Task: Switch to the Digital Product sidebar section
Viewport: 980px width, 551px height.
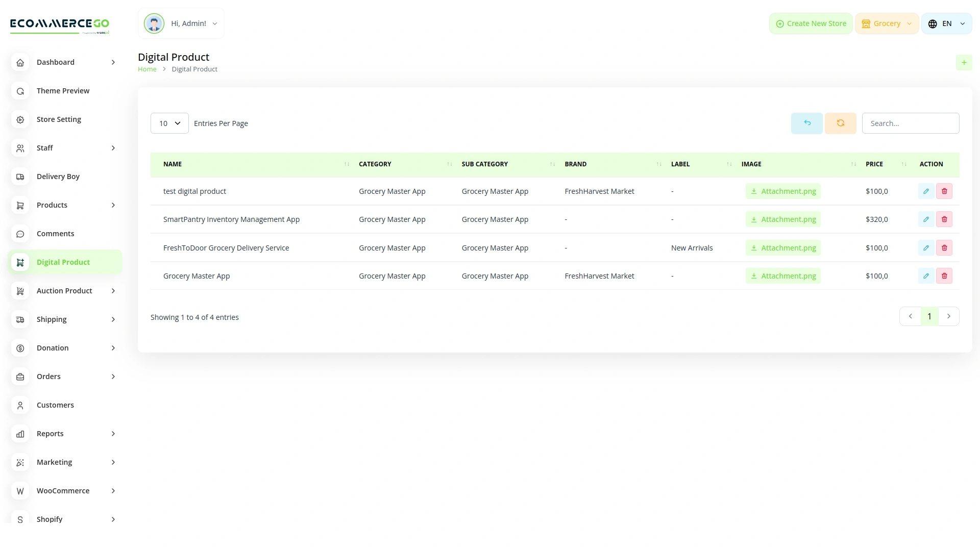Action: [63, 262]
